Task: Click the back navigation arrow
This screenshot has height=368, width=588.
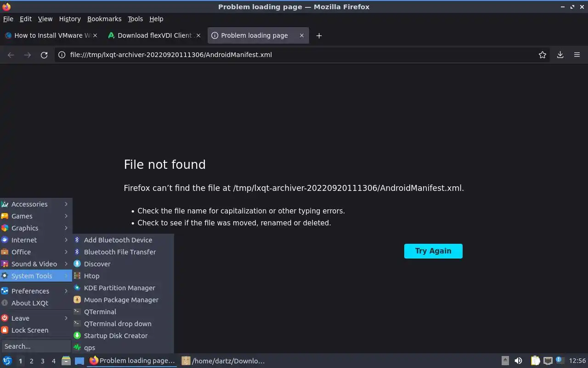Action: (11, 55)
